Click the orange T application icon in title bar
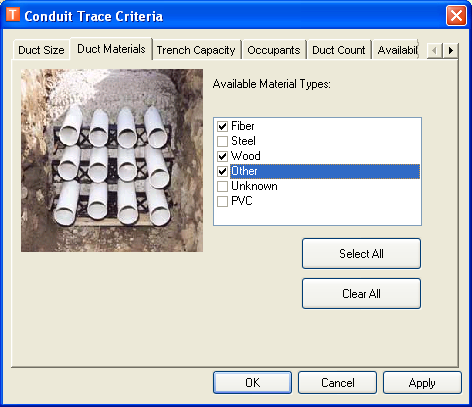The image size is (472, 407). [x=13, y=15]
